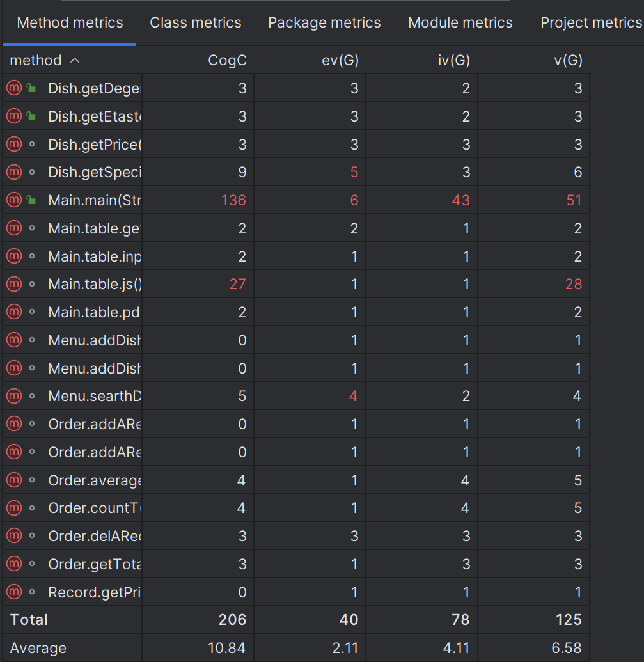Image resolution: width=644 pixels, height=662 pixels.
Task: Click method icon of Dish.getEtaste row
Action: point(14,116)
